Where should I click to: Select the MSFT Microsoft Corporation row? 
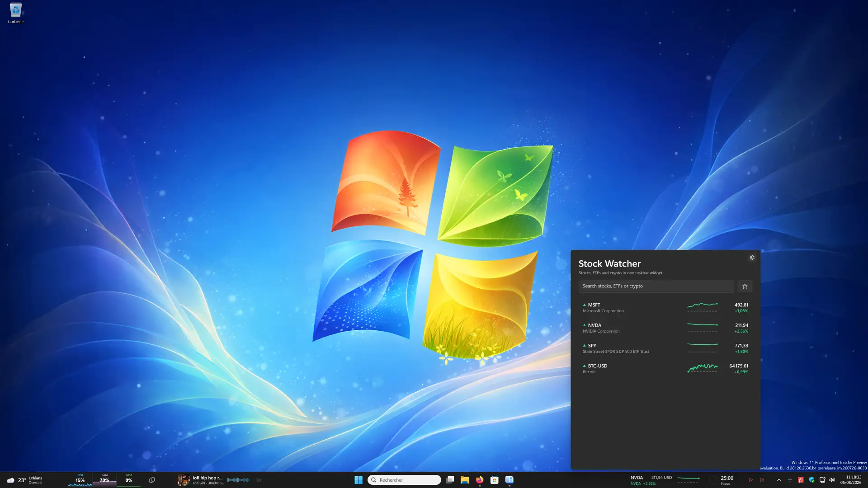pos(665,308)
